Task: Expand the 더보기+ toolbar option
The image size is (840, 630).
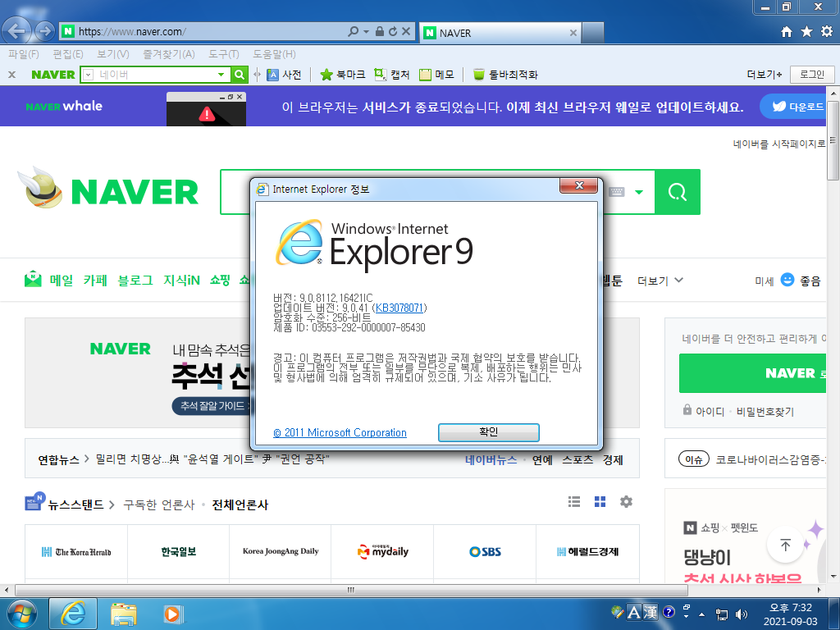Action: pyautogui.click(x=765, y=75)
